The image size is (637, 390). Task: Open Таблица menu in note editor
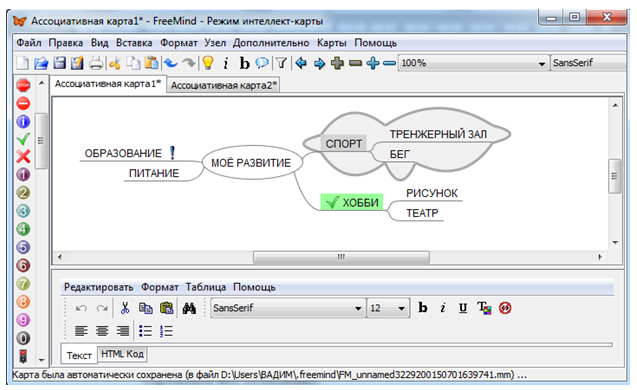(x=206, y=287)
